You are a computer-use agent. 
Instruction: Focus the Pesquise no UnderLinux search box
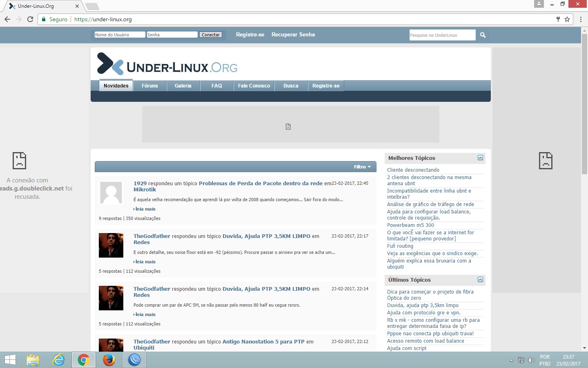[x=443, y=35]
